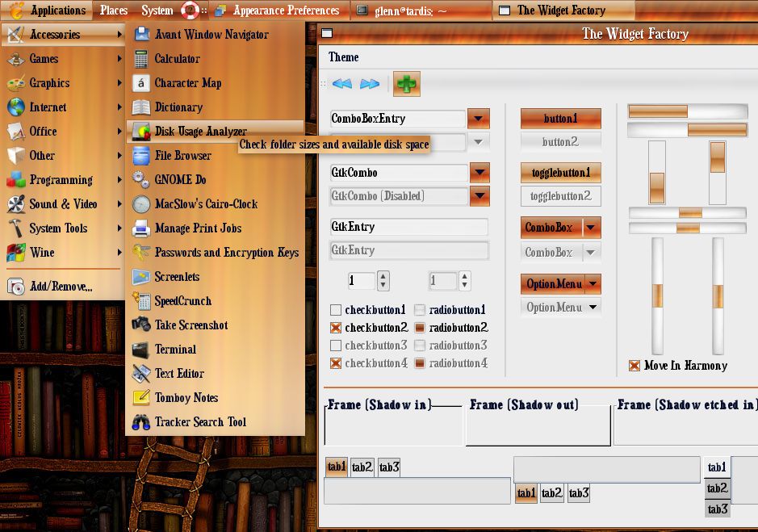Click the MacSlow's Cairo-Clock icon

[141, 203]
